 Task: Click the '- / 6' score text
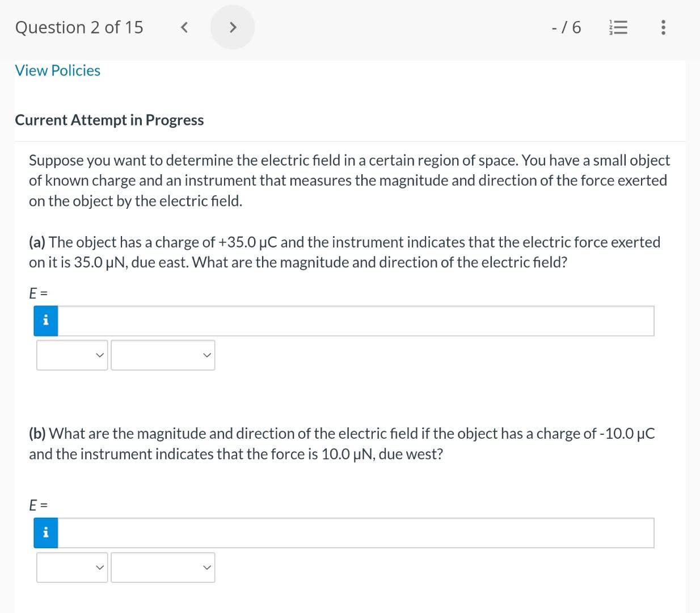[566, 27]
